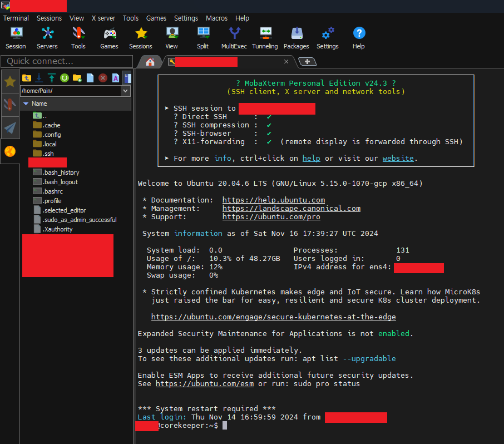Select the .ssh folder
504x444 pixels.
43,154
